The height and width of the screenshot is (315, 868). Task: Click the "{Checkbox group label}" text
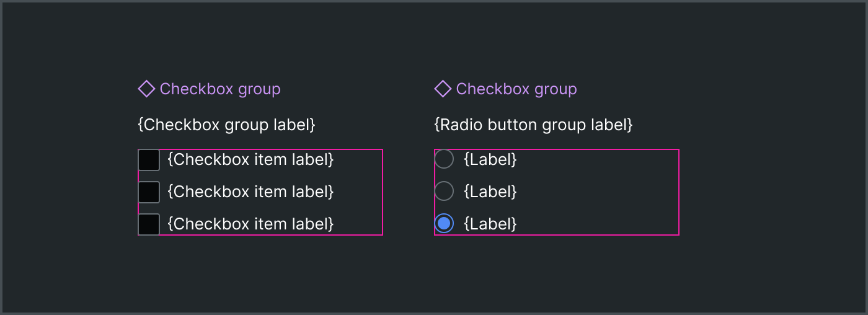pos(226,125)
